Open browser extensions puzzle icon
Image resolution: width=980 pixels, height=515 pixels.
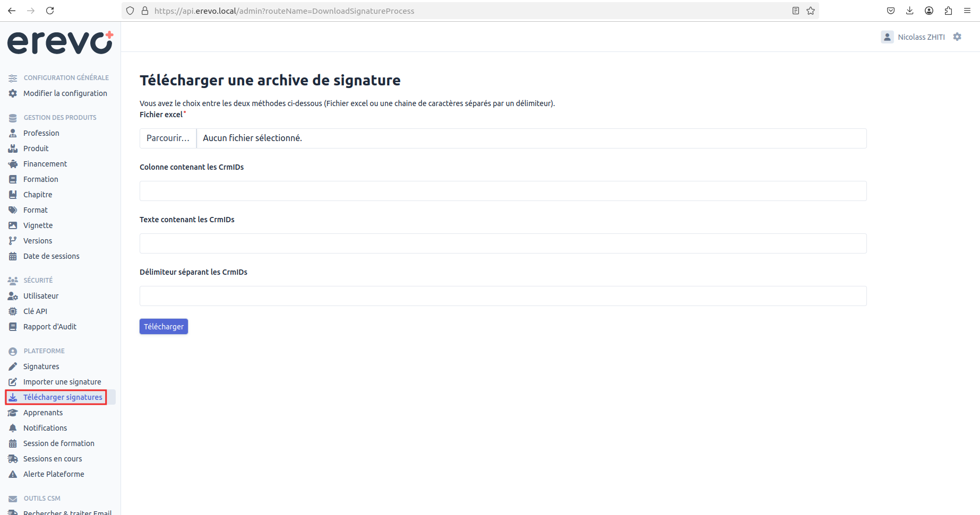(948, 11)
